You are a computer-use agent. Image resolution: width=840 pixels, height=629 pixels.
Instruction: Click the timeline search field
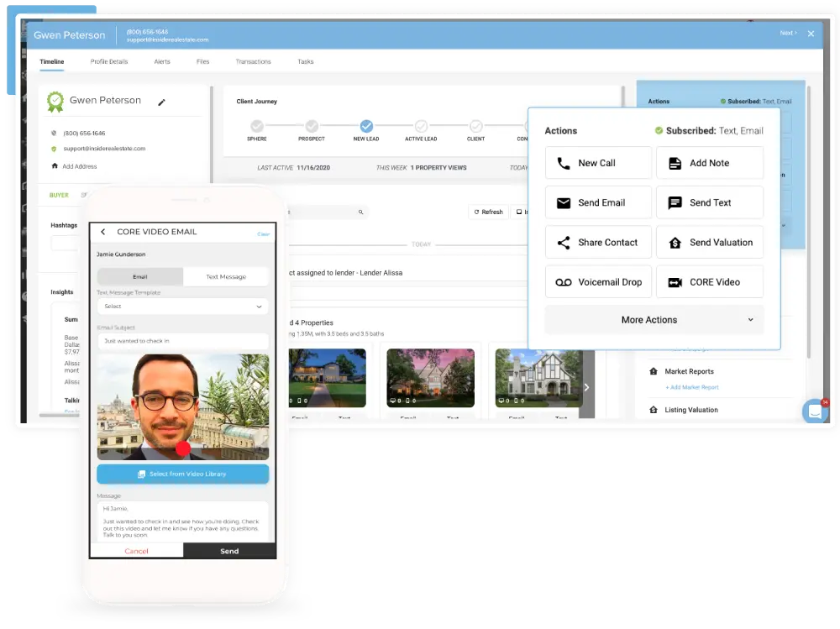pyautogui.click(x=328, y=212)
